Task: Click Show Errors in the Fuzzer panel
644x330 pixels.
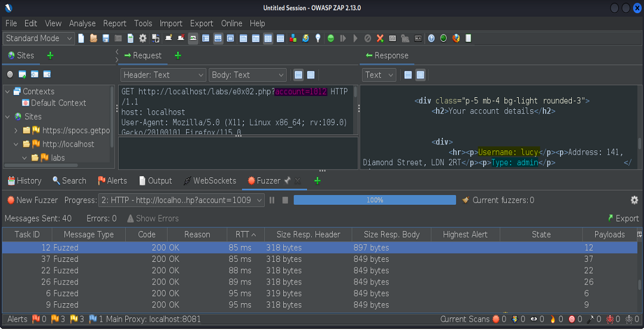Action: click(153, 218)
